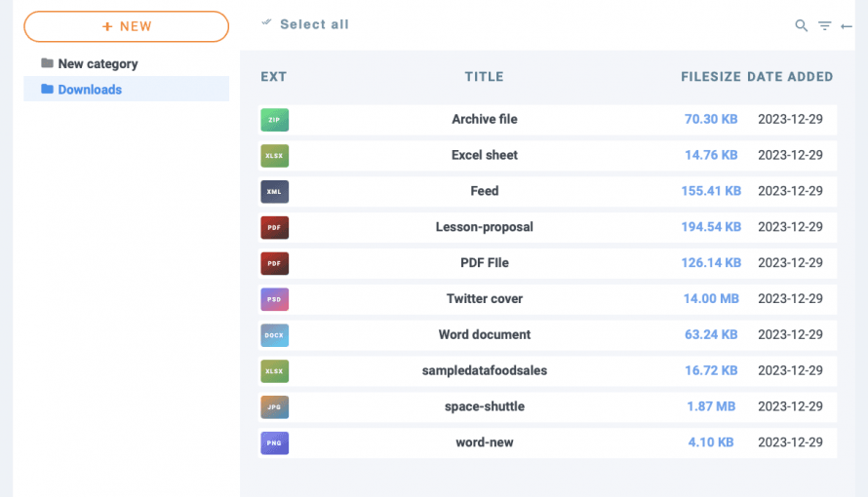
Task: Open the Downloads category folder
Action: [90, 90]
